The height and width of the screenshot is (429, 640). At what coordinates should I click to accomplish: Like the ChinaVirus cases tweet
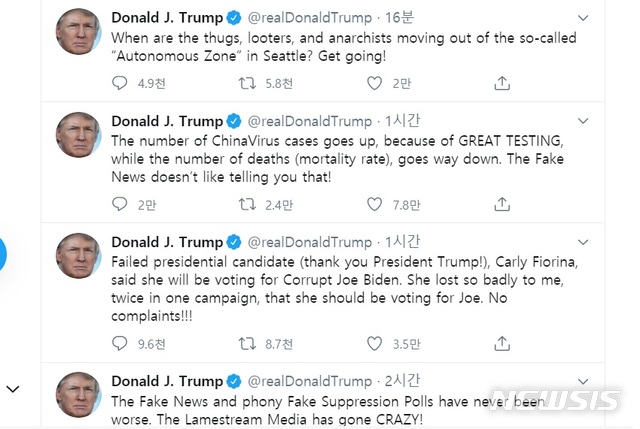pyautogui.click(x=375, y=205)
